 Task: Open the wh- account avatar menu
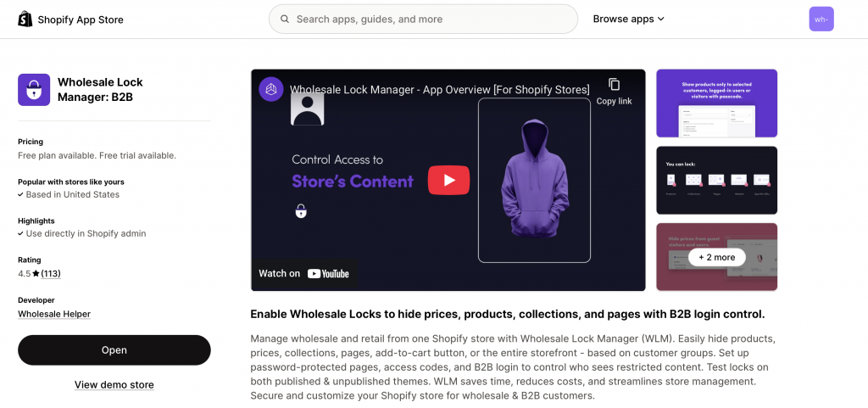coord(821,19)
